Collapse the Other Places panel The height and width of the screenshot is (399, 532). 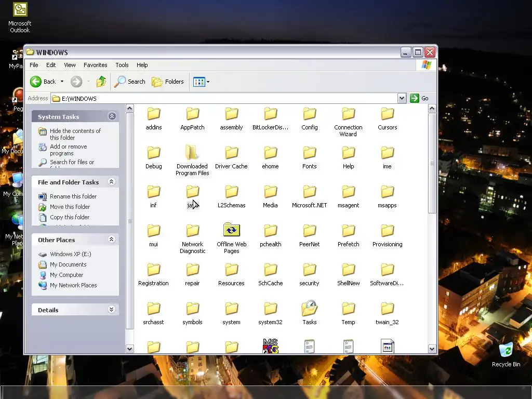pos(111,240)
